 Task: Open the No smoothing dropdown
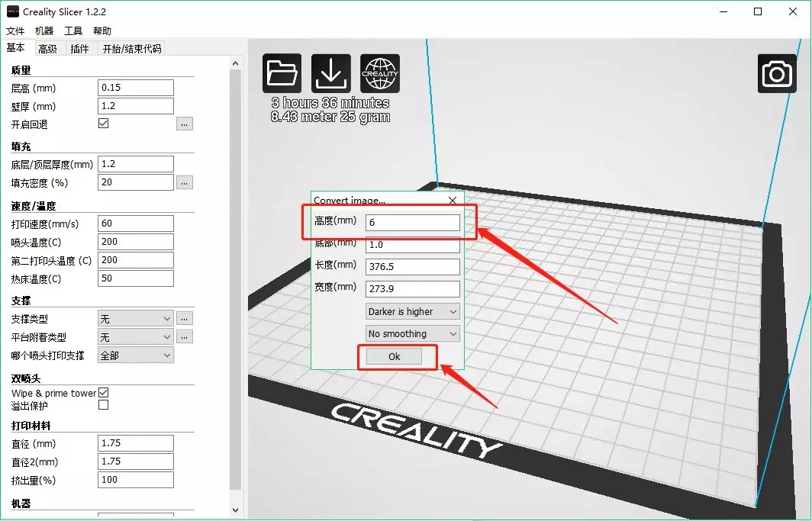(413, 333)
